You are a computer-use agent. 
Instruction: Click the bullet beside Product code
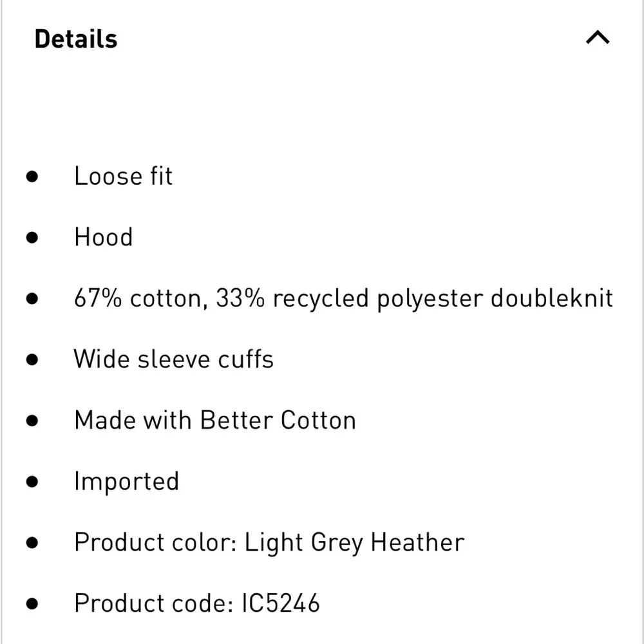point(32,603)
